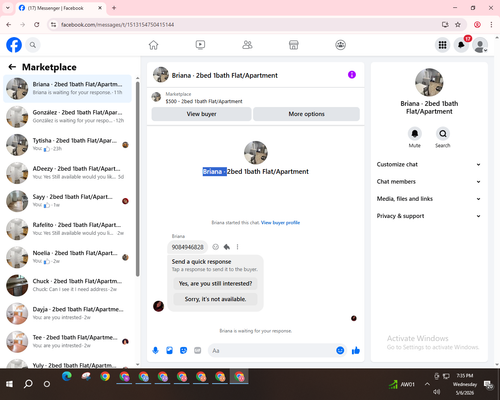This screenshot has height=400, width=500.
Task: Open the Windows Start menu
Action: pyautogui.click(x=9, y=384)
